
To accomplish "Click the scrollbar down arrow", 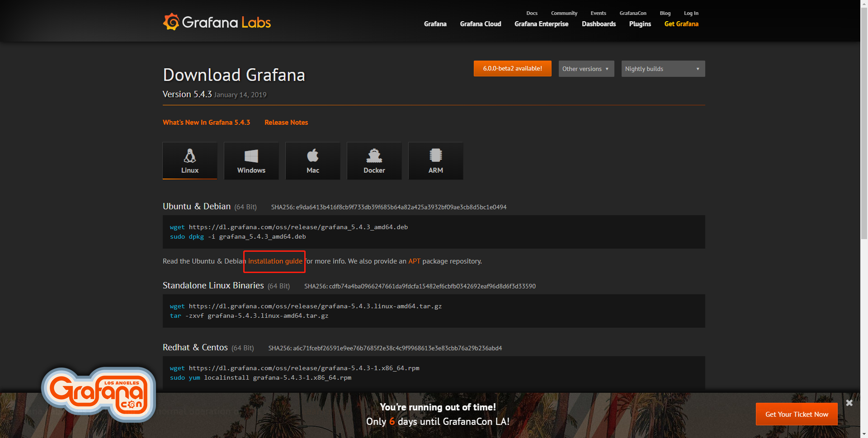I will point(864,434).
